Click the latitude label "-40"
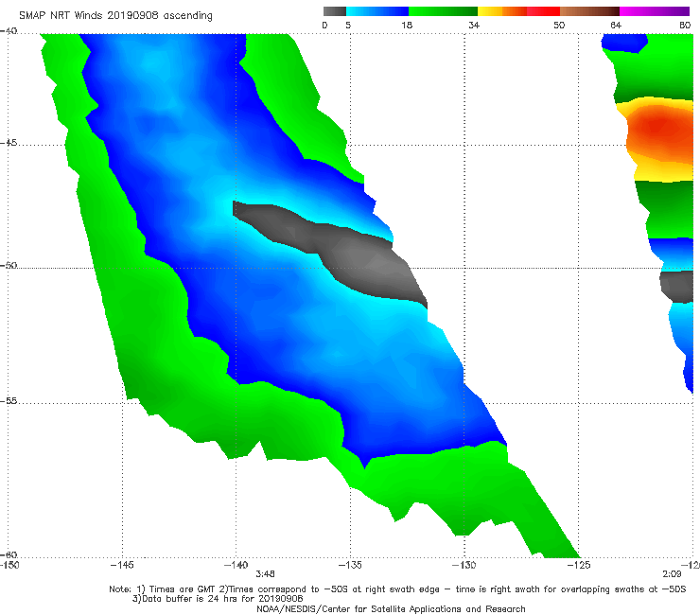Screen dimensions: 700x615 click(9, 31)
